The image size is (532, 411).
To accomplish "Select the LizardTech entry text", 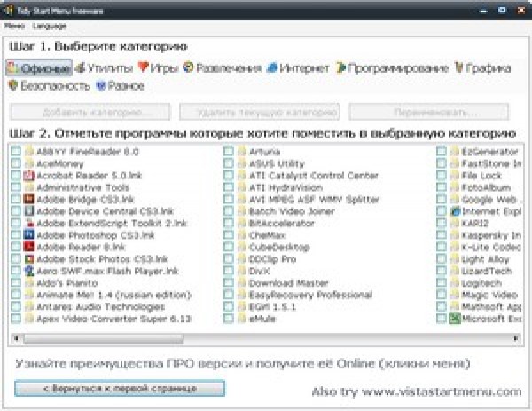I will [487, 271].
